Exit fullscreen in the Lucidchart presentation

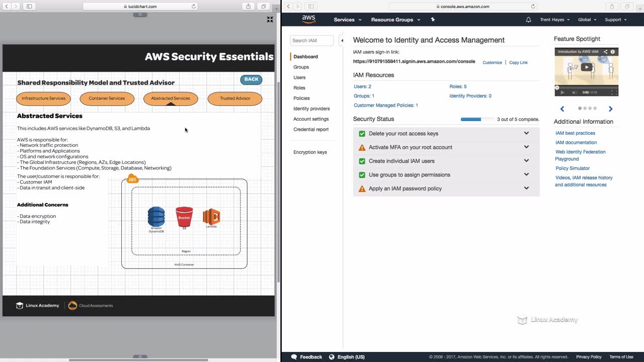(270, 20)
